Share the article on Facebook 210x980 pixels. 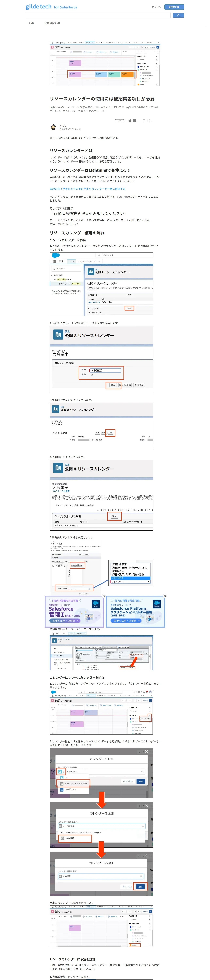135,121
